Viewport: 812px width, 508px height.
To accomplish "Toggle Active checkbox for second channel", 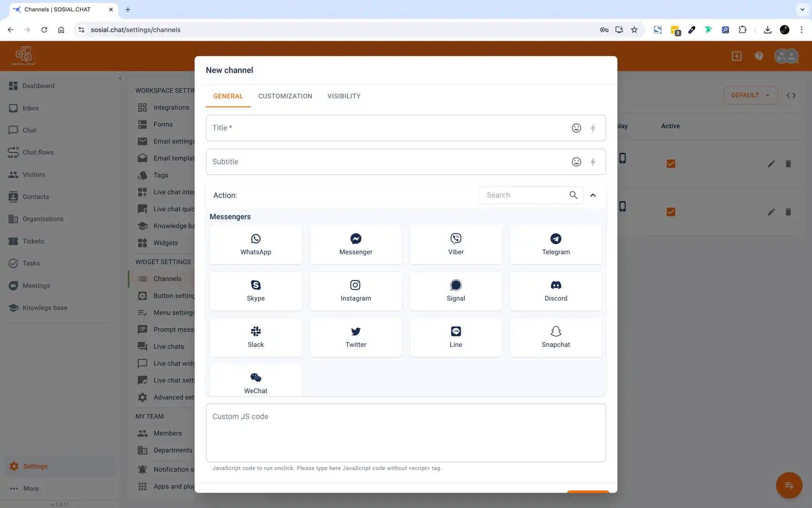I will click(671, 212).
